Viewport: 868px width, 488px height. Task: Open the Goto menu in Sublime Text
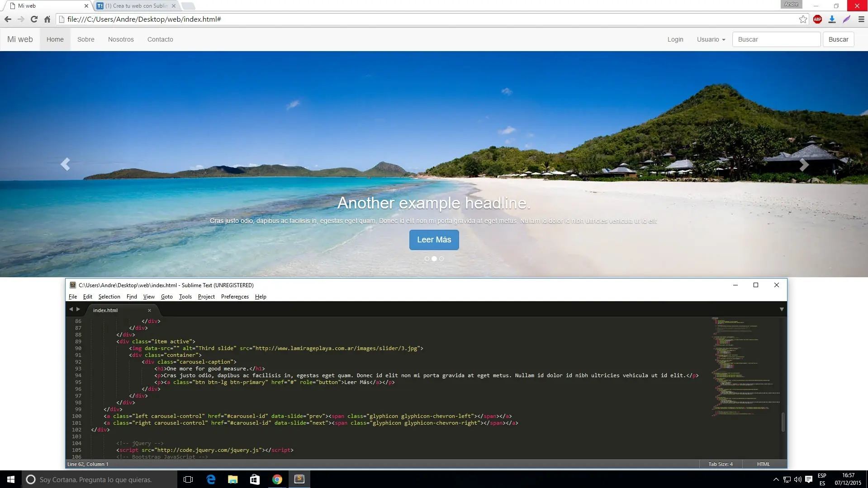[x=167, y=297]
